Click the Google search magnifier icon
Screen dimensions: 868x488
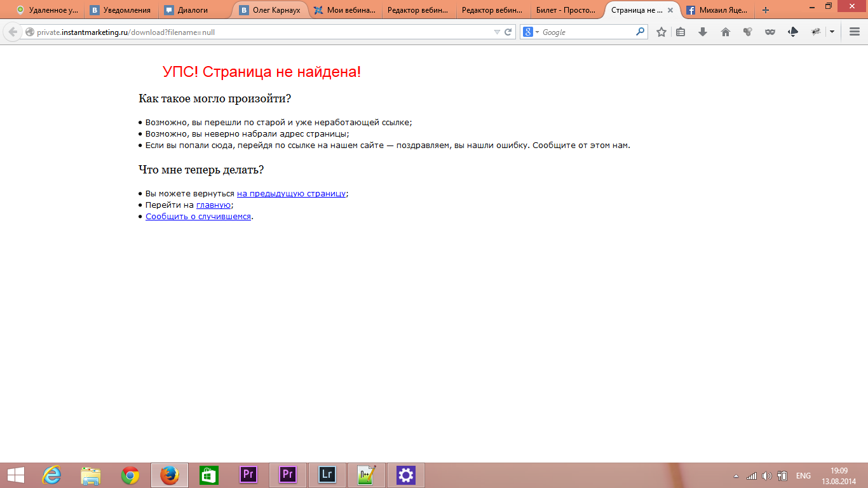pyautogui.click(x=640, y=32)
